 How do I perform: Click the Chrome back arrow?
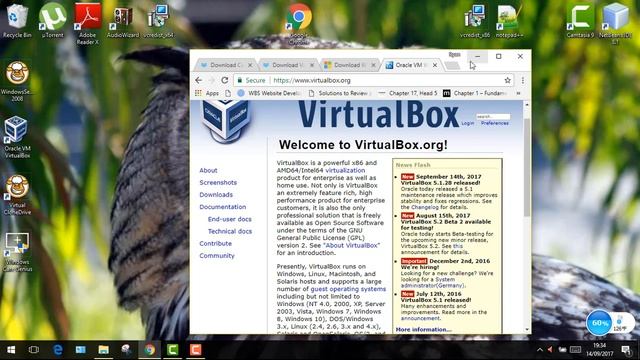coord(199,80)
